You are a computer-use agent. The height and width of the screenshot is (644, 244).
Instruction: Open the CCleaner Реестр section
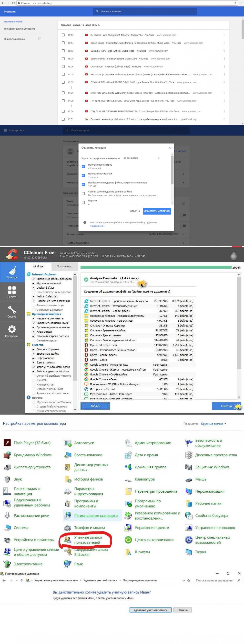(12, 292)
